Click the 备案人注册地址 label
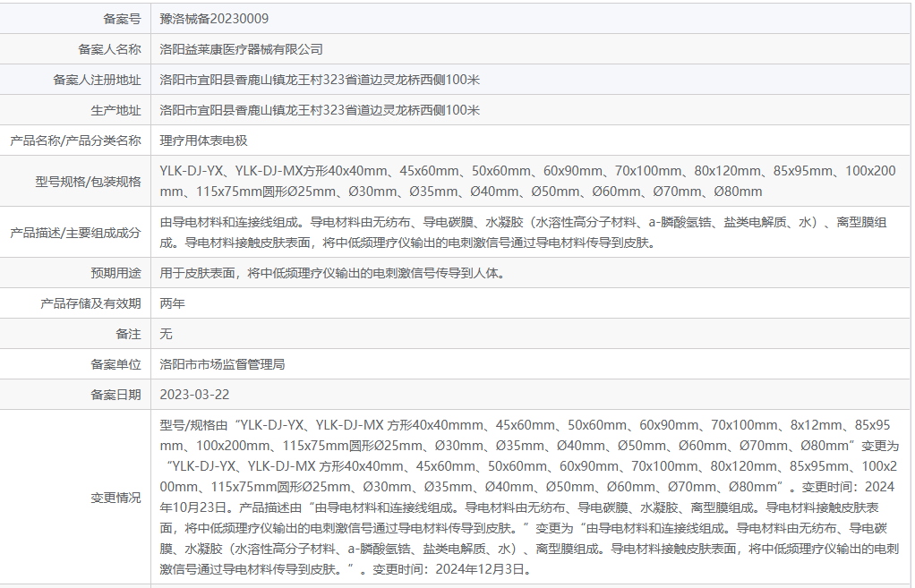915x588 pixels. pos(97,80)
